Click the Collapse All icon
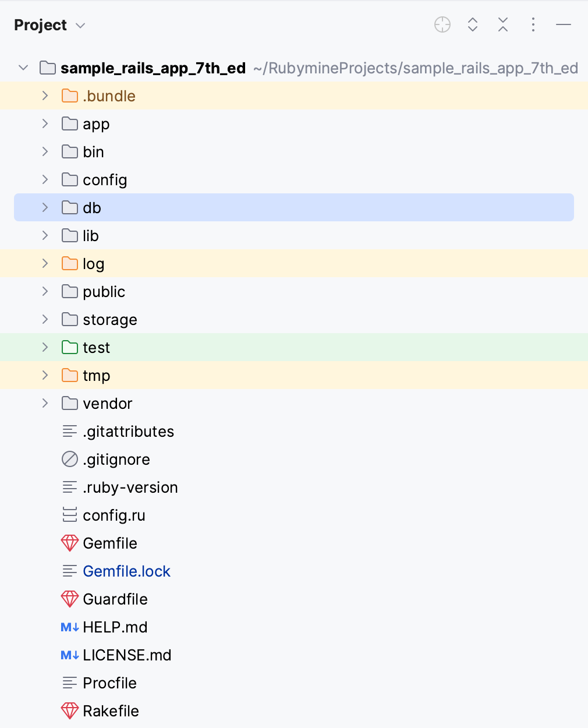Image resolution: width=588 pixels, height=728 pixels. (502, 25)
